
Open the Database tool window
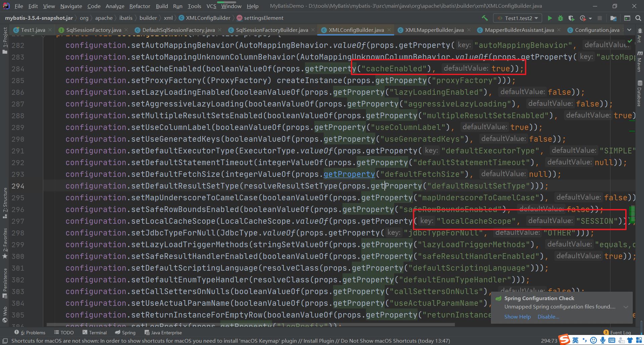tap(639, 93)
